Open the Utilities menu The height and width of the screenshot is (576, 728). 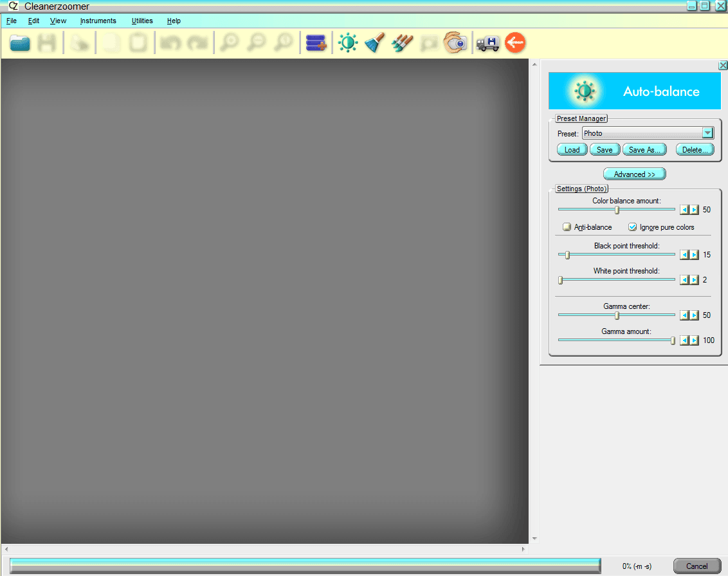[x=142, y=21]
